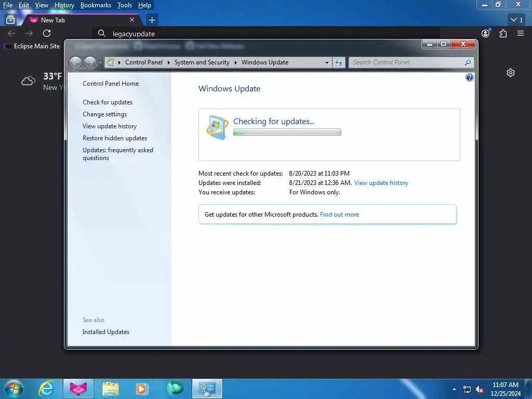Switch to the Eclipse browser taskbar icon
This screenshot has height=399, width=532.
coord(78,389)
